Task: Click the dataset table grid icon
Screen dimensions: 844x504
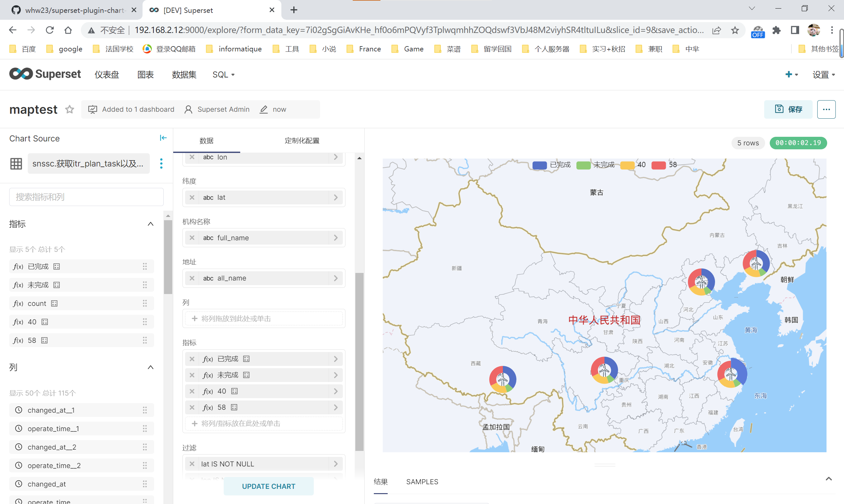Action: (x=16, y=163)
